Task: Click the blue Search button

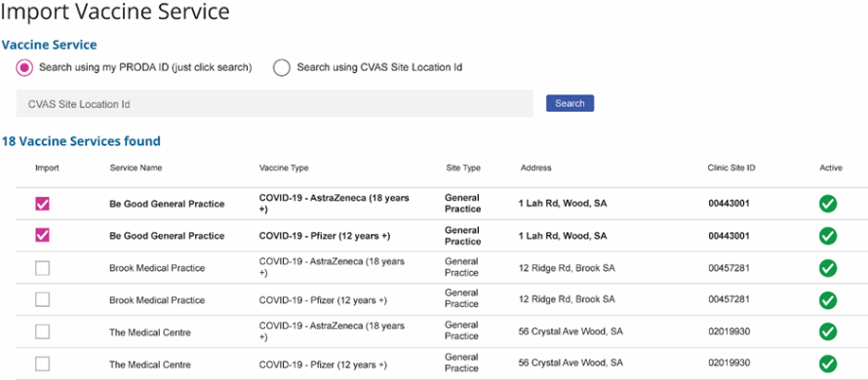Action: [x=570, y=103]
